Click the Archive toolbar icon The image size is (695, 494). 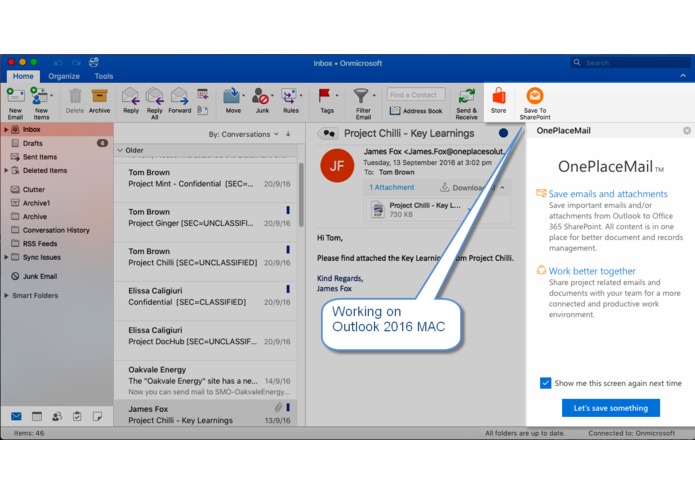pyautogui.click(x=100, y=96)
